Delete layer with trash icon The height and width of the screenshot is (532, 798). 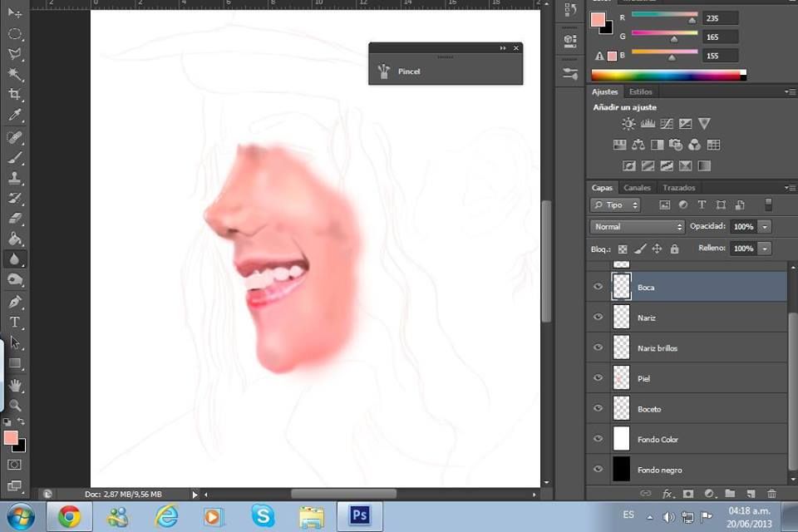coord(771,493)
